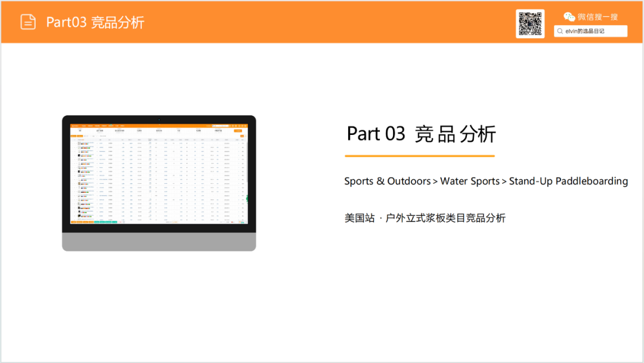
Task: Click the elvin的选品日记 search field
Action: tap(593, 31)
